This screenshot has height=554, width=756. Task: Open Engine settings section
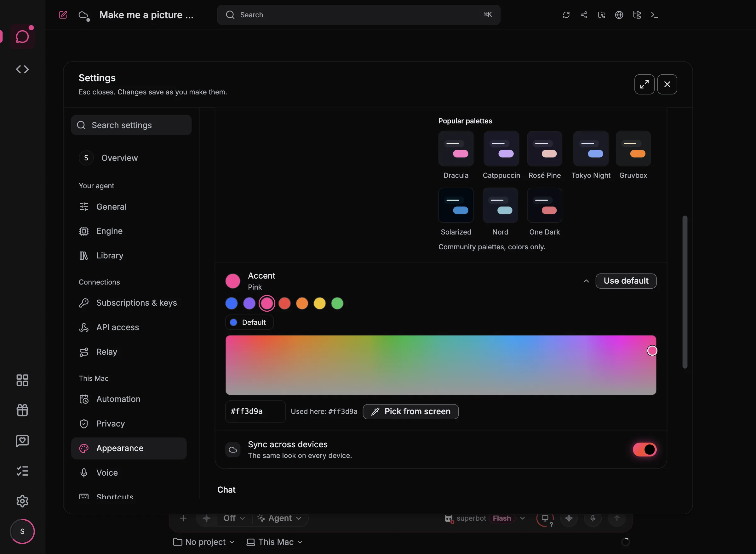[129, 231]
